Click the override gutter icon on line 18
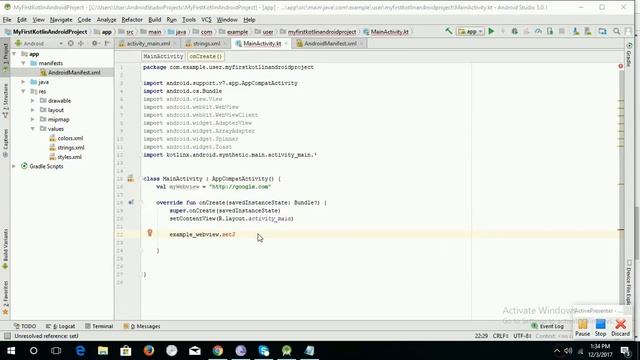The image size is (640, 360). point(131,202)
